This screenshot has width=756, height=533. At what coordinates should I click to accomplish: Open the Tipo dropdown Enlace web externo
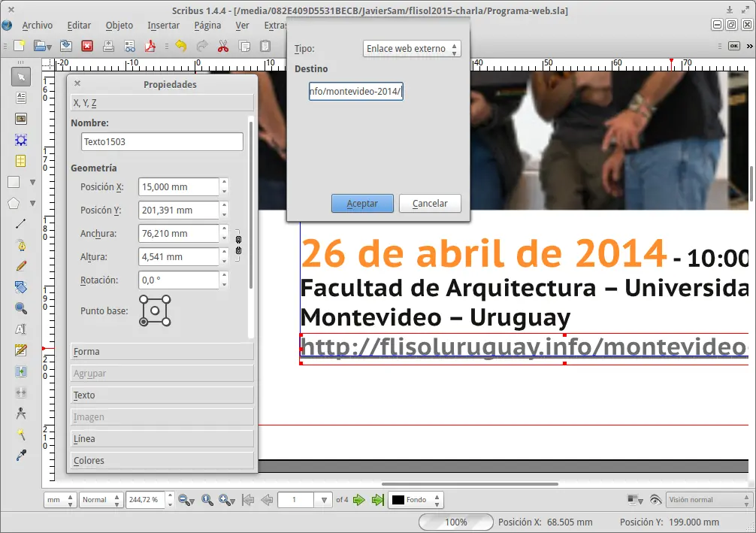point(412,49)
